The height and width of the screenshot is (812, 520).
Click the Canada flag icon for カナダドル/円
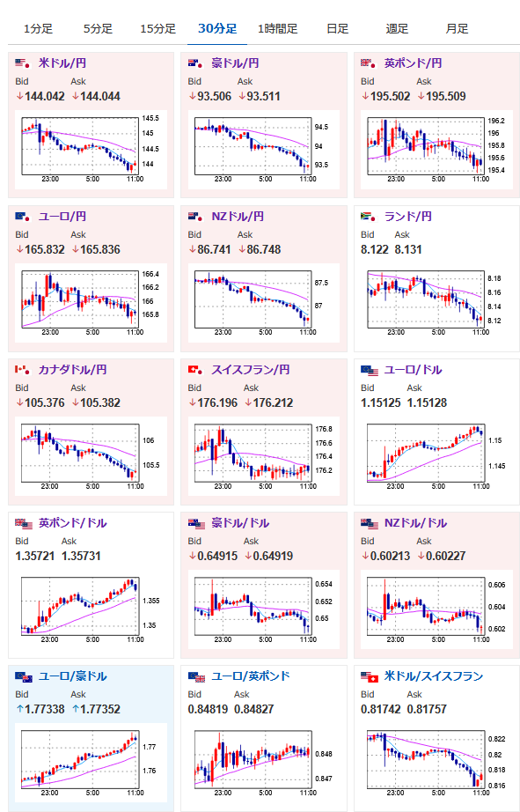pyautogui.click(x=22, y=370)
